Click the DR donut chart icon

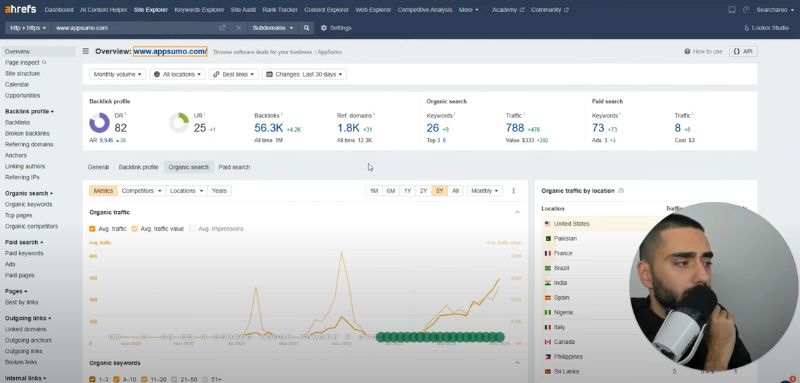point(99,123)
